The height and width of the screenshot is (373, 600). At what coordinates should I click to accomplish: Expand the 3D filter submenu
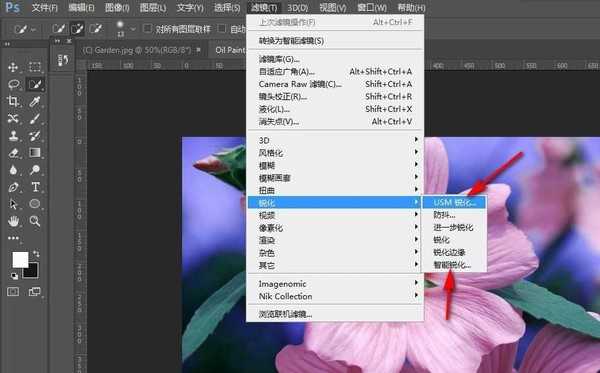click(335, 140)
